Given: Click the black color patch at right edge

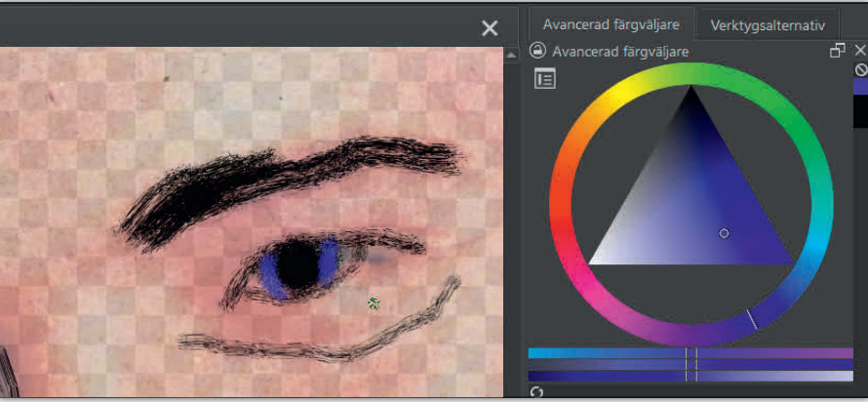Looking at the screenshot, I should (861, 111).
